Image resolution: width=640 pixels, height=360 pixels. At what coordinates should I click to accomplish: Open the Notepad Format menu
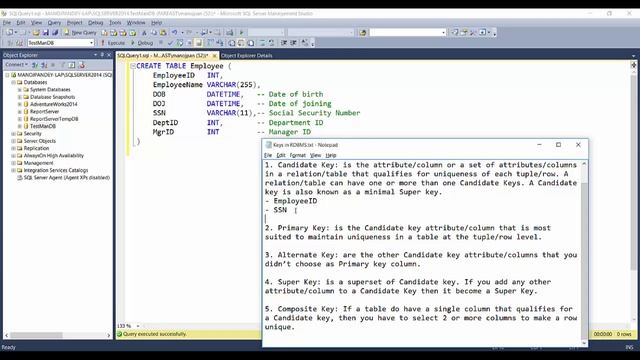pos(298,155)
